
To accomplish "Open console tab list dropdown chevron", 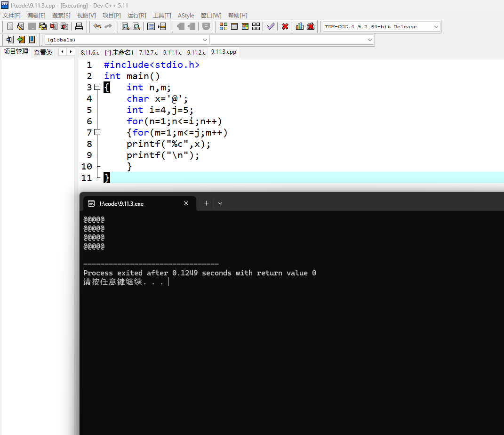I will coord(220,203).
